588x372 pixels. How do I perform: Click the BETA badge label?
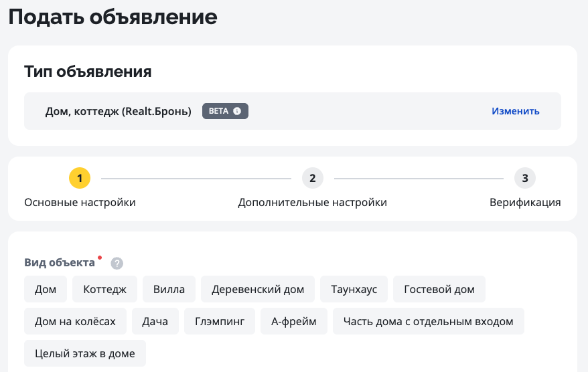click(219, 111)
